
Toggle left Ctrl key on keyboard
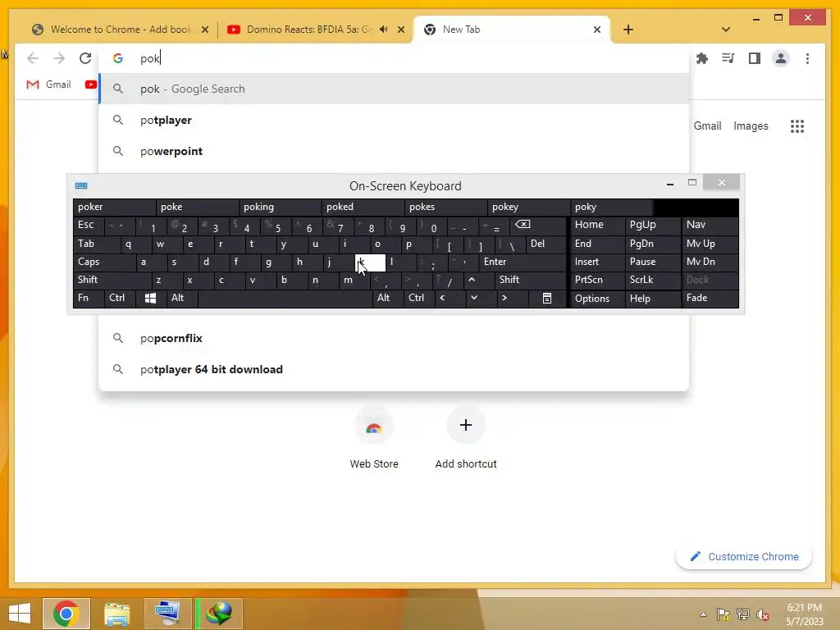pos(120,298)
